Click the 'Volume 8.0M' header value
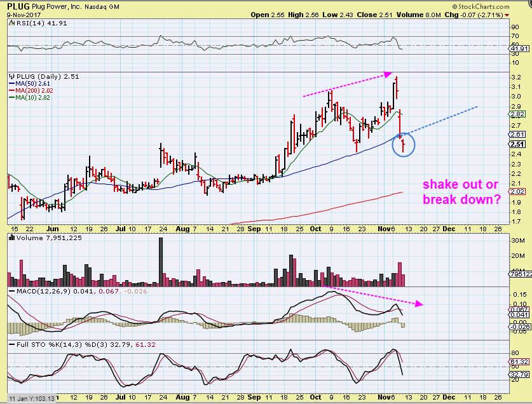Image resolution: width=532 pixels, height=404 pixels. [418, 15]
